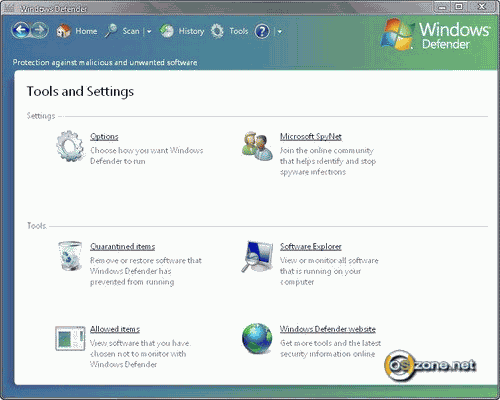Click the Back navigation arrow

tap(21, 31)
